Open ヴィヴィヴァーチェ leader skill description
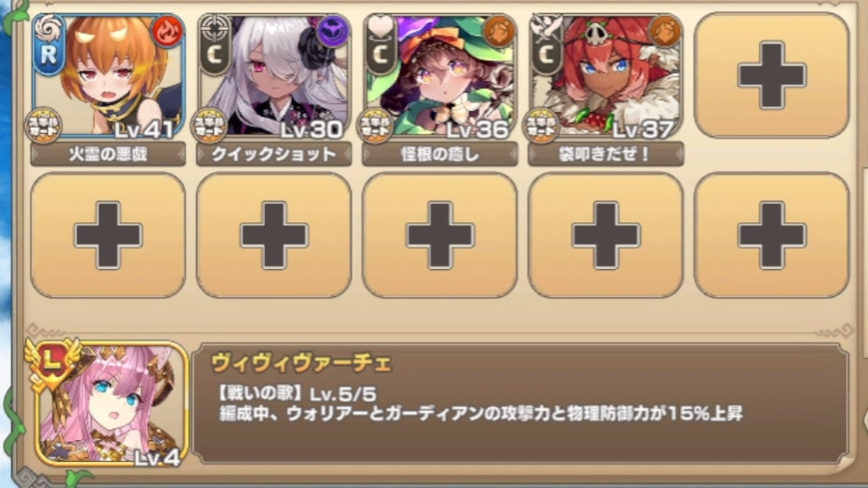The image size is (868, 488). click(x=521, y=404)
